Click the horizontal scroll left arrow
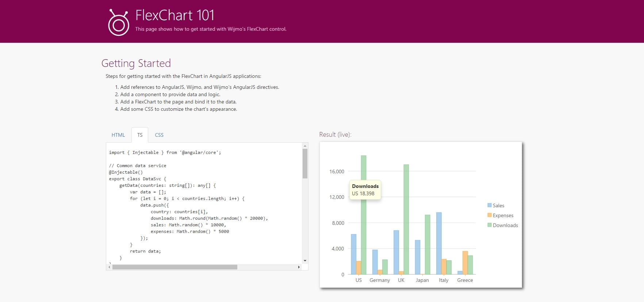Image resolution: width=644 pixels, height=302 pixels. 109,267
